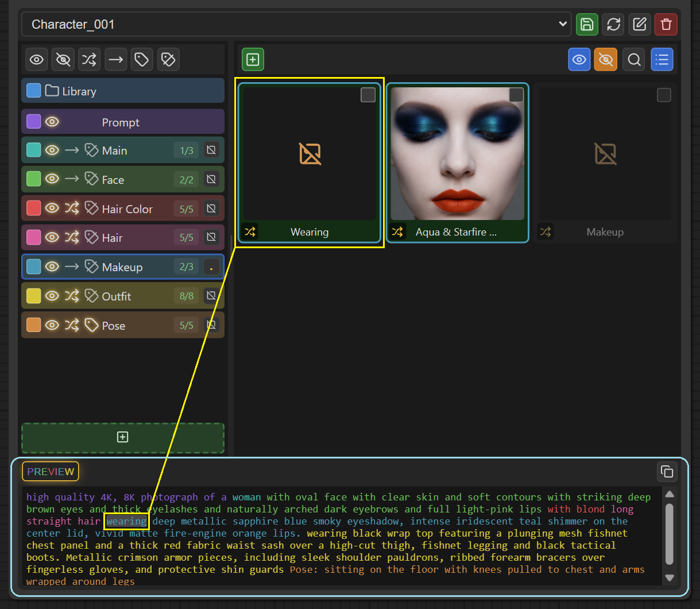Tick the checkbox on the dimmed Makeup card

[664, 95]
